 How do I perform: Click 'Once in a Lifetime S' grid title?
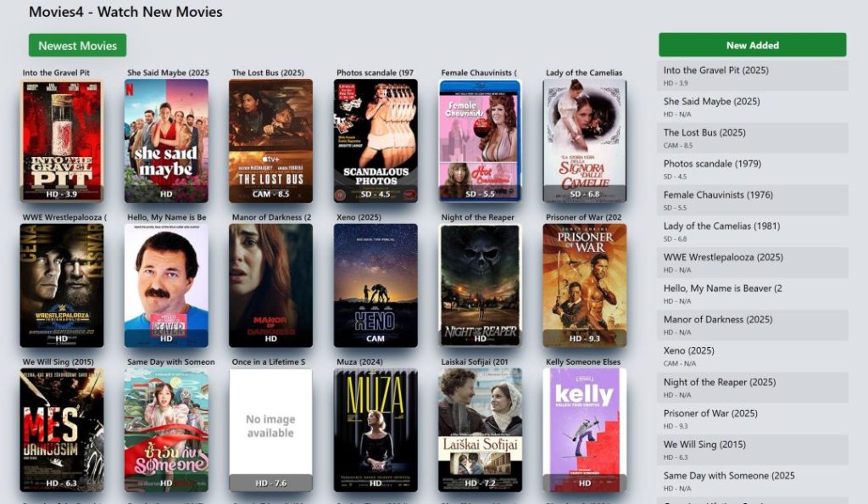pyautogui.click(x=269, y=361)
